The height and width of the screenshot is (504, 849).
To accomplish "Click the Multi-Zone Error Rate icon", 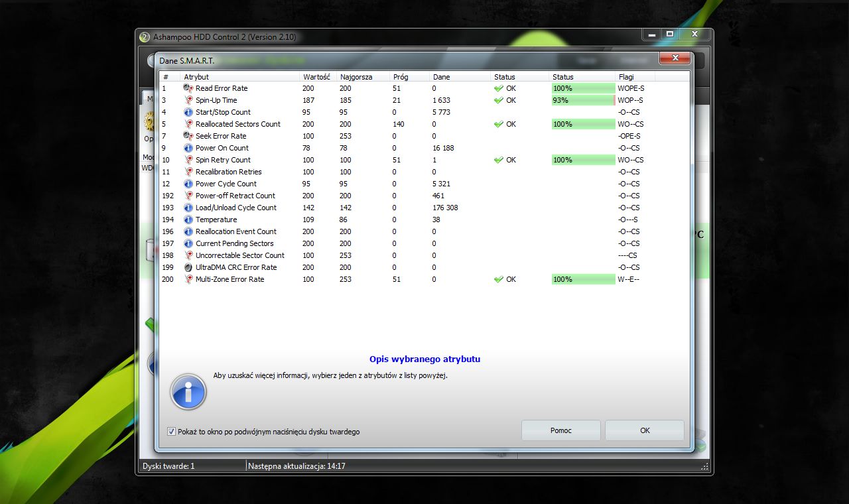I will pyautogui.click(x=188, y=279).
